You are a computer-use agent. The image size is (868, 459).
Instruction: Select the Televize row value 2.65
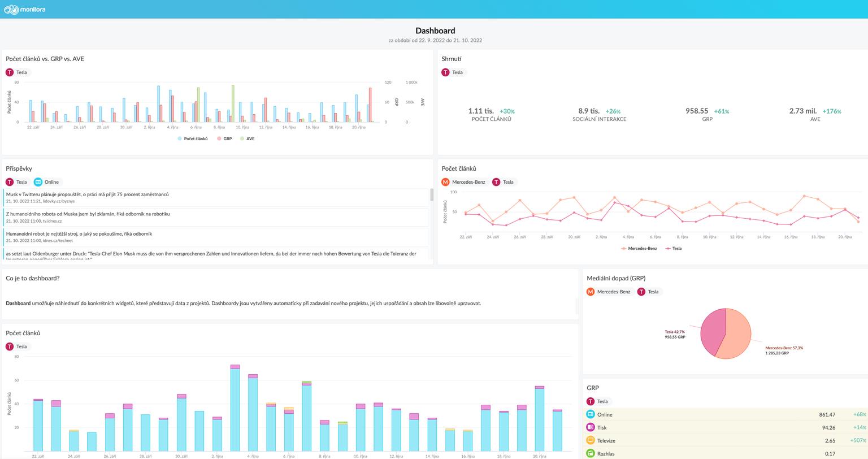[830, 440]
